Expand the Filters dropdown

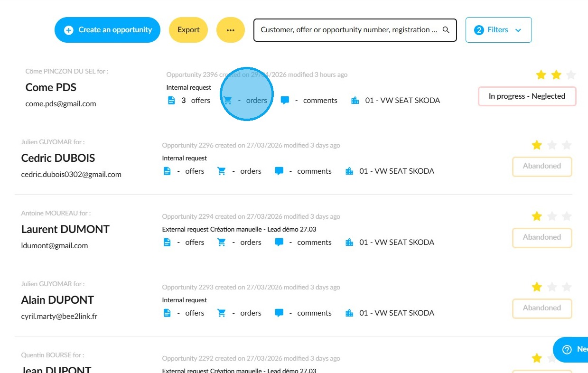pos(499,30)
